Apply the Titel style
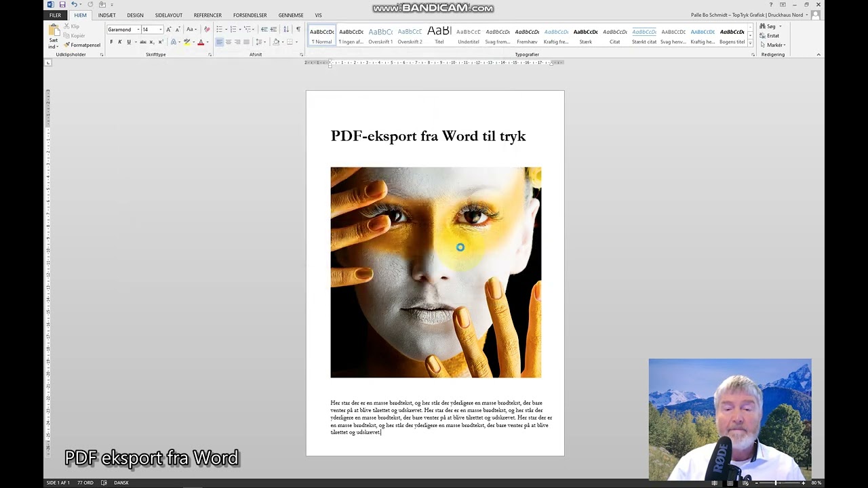The height and width of the screenshot is (488, 868). (x=439, y=36)
